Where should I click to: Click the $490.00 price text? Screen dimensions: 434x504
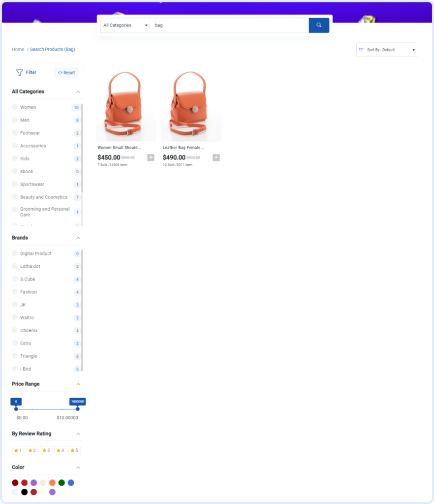pyautogui.click(x=174, y=157)
